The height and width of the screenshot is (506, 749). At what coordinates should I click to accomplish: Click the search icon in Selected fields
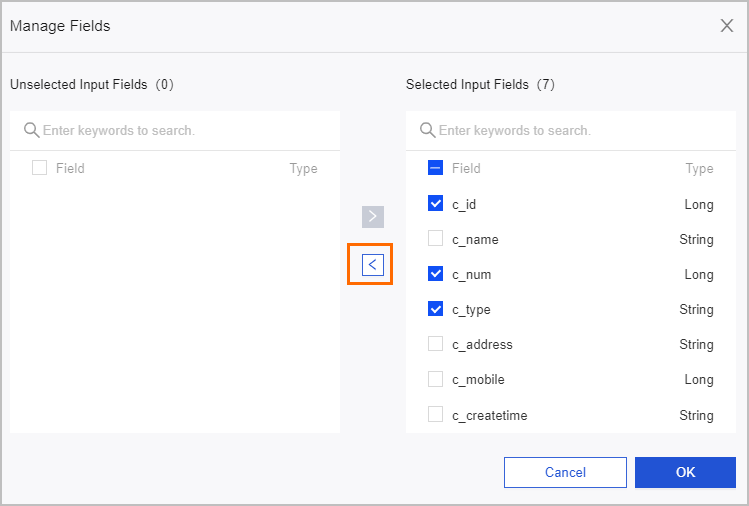point(427,130)
